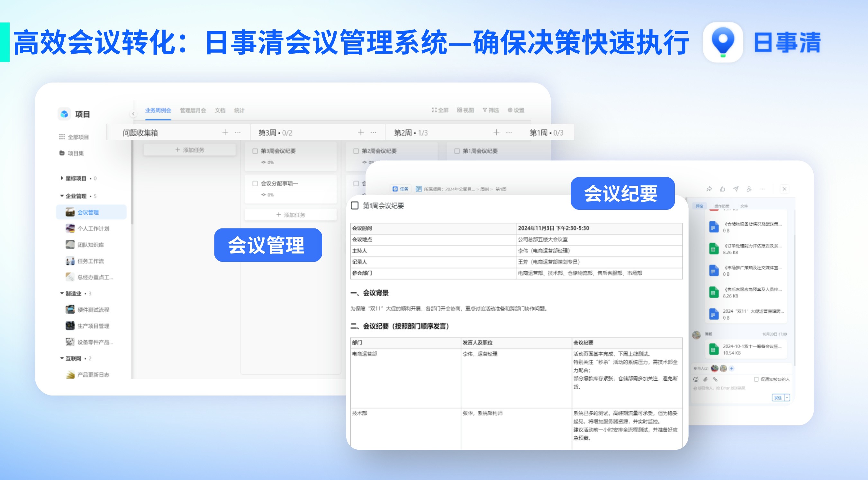Close the task detail panel
Image resolution: width=868 pixels, height=480 pixels.
point(784,189)
